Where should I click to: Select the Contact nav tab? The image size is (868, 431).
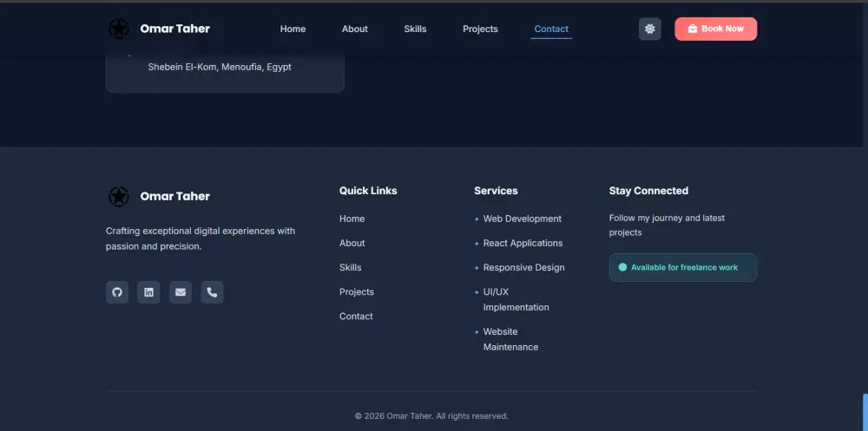pos(551,29)
